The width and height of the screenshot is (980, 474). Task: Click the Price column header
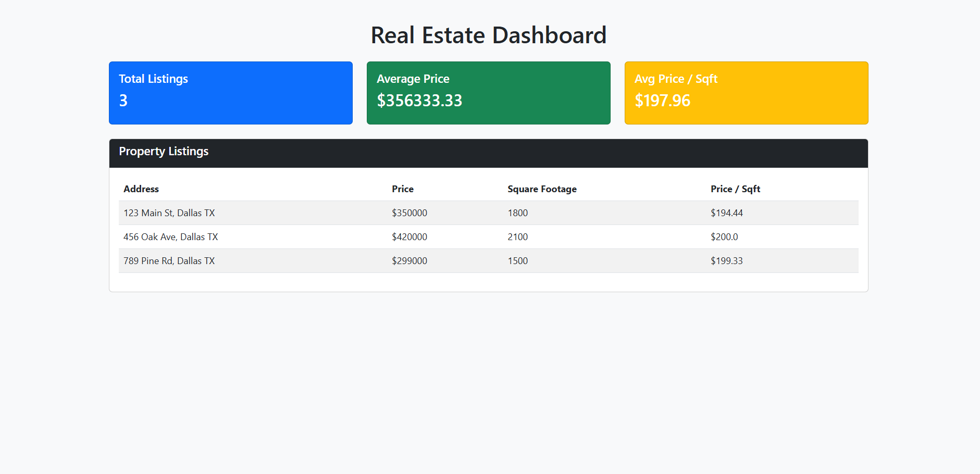pyautogui.click(x=403, y=189)
